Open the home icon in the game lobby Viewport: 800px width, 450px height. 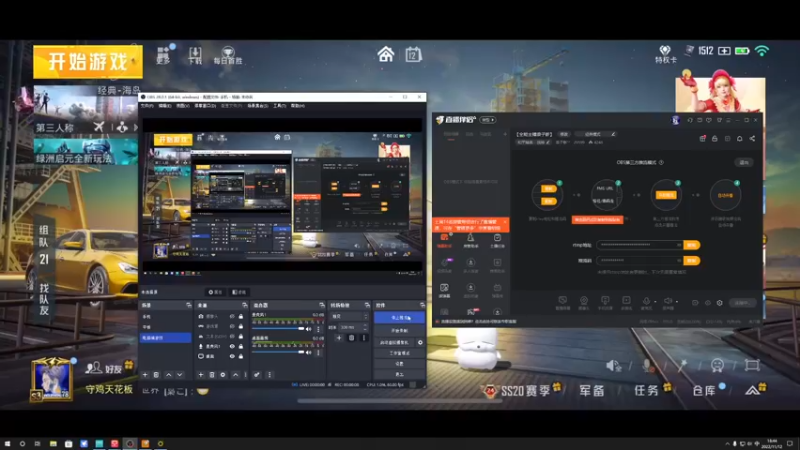tap(386, 54)
